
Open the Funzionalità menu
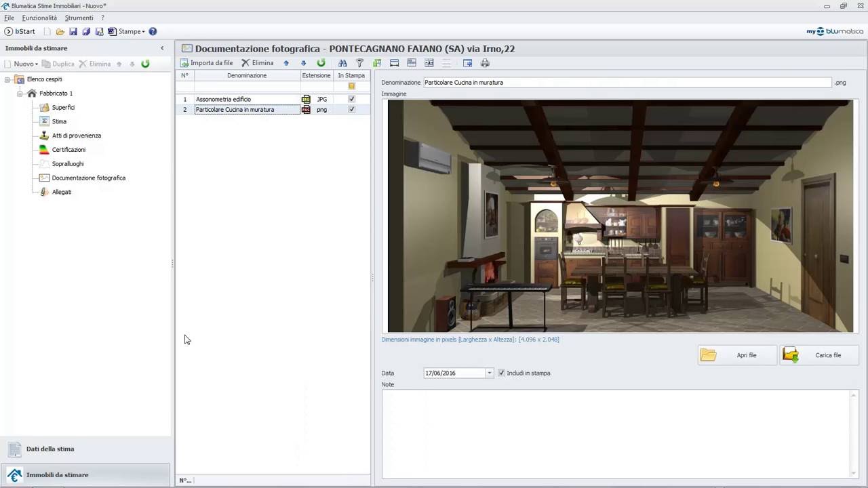click(x=39, y=18)
